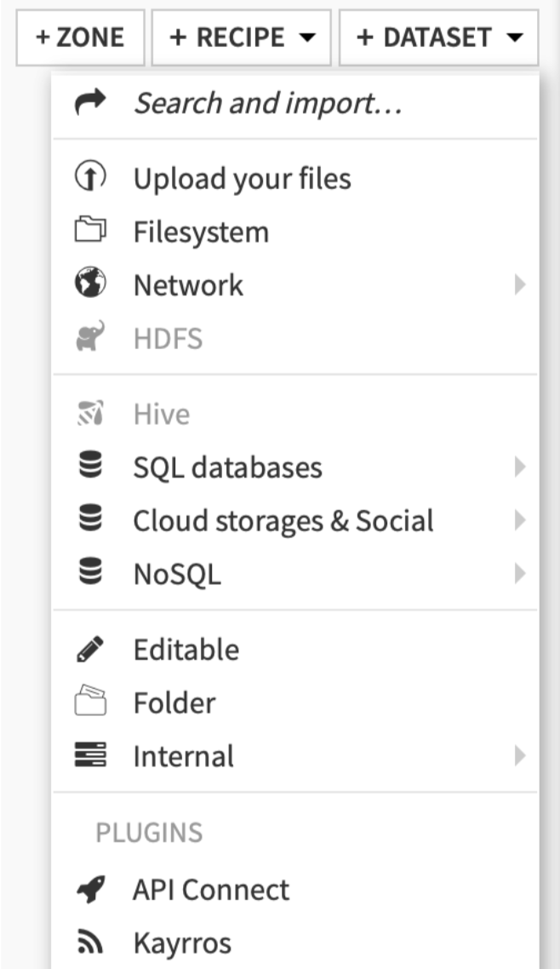Click the + ZONE button
The height and width of the screenshot is (969, 560).
[x=81, y=37]
